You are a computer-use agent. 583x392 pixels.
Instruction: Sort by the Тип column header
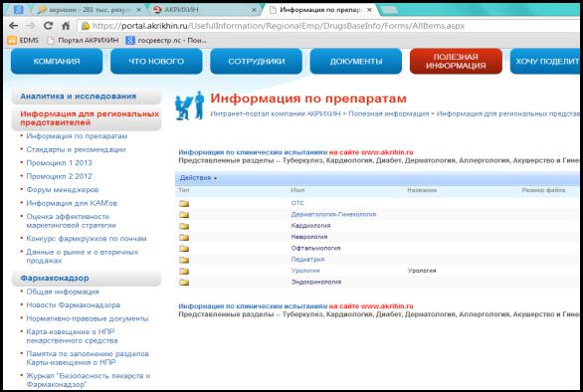[x=184, y=190]
